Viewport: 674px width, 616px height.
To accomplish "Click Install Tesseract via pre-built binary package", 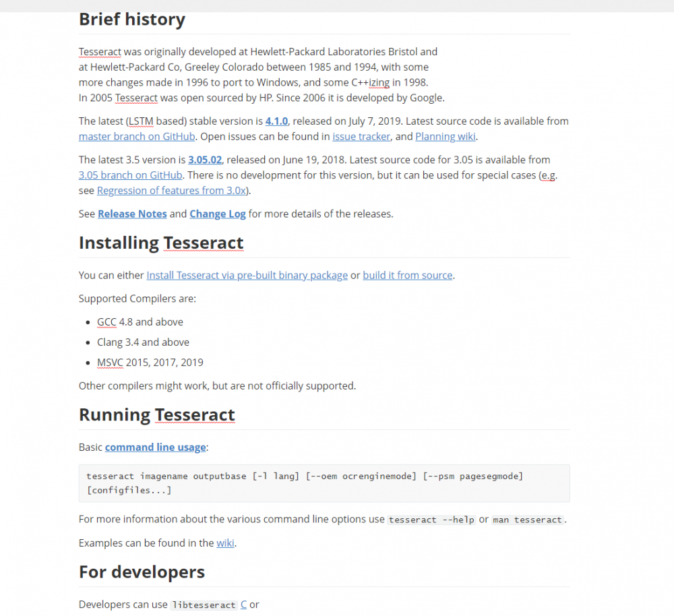I will click(x=247, y=275).
